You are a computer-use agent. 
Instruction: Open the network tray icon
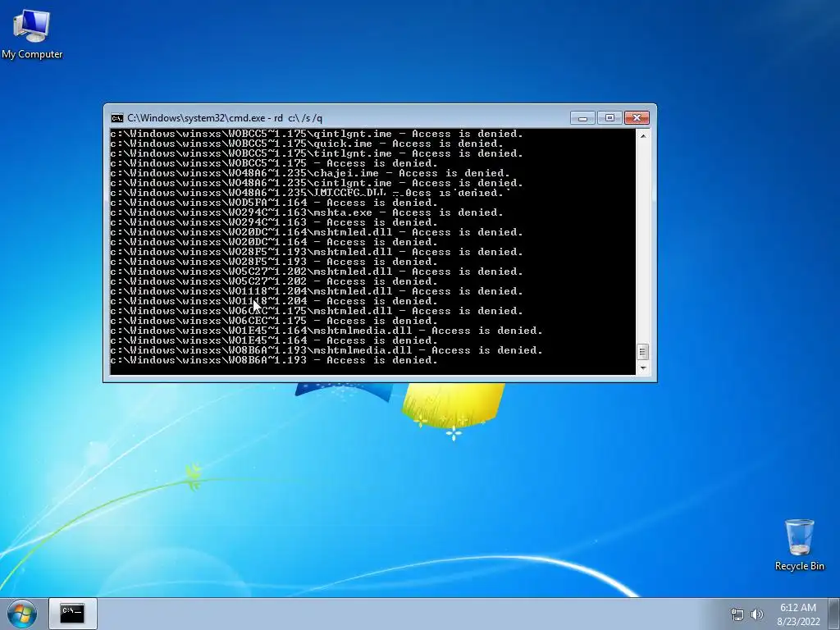pyautogui.click(x=737, y=614)
